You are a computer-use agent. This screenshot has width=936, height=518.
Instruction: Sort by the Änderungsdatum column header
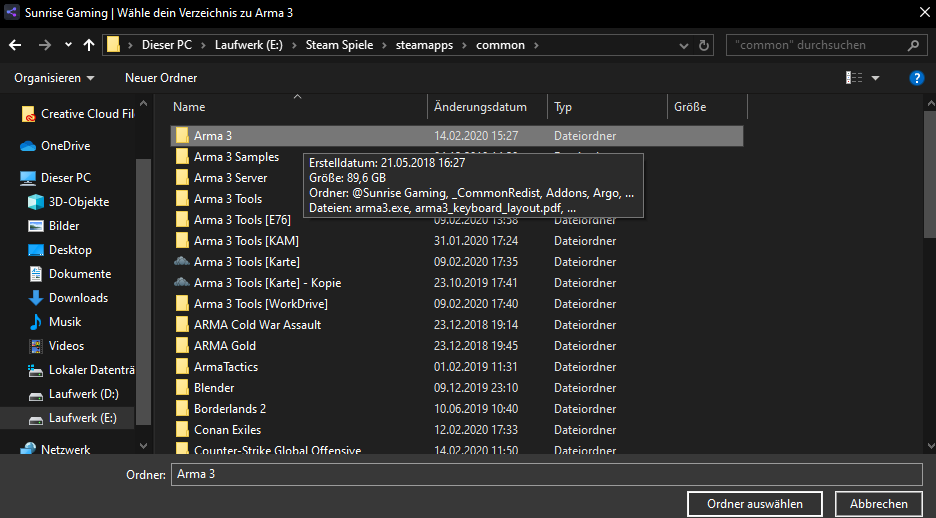pyautogui.click(x=480, y=107)
